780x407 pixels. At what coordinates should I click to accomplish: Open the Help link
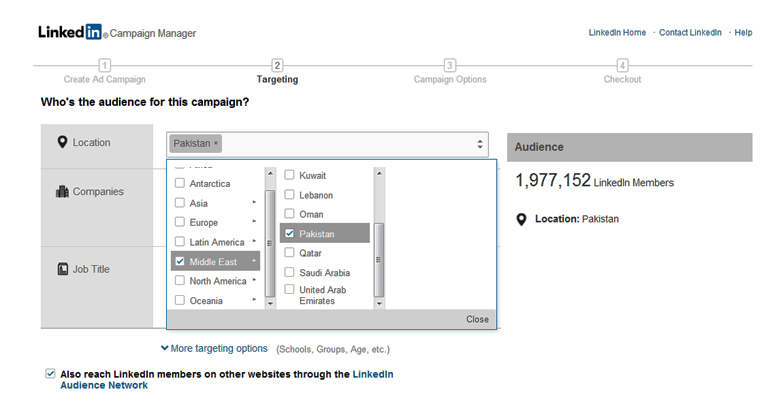pyautogui.click(x=743, y=32)
